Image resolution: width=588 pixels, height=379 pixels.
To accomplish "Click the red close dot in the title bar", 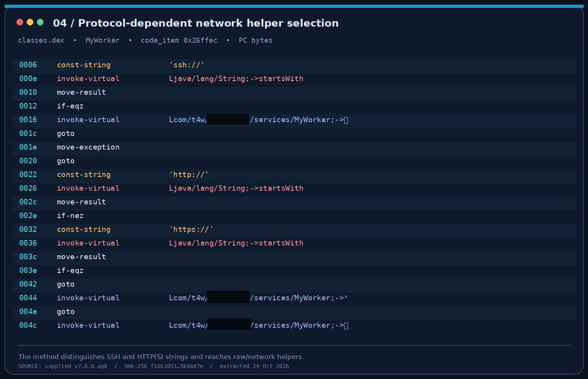I will pyautogui.click(x=20, y=22).
